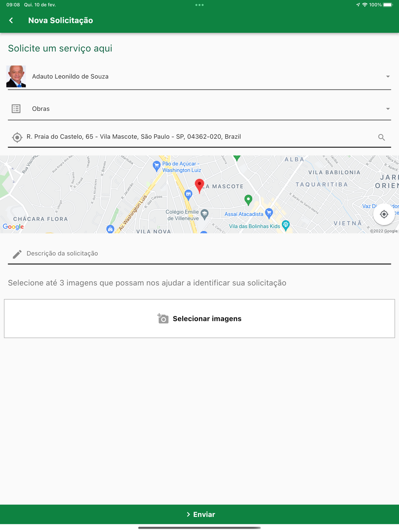Viewport: 399px width, 532px height.
Task: Select the Colégio Emilie de Villeneuve marker
Action: tap(205, 215)
